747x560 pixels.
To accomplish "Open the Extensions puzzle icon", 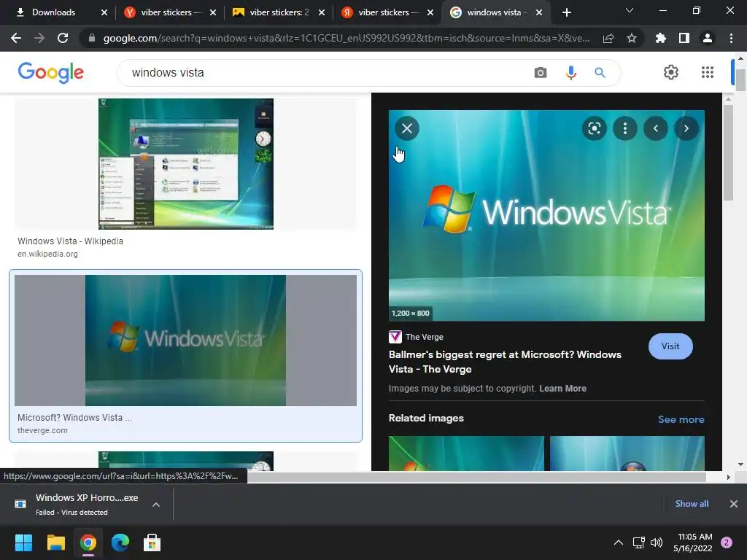I will [661, 38].
